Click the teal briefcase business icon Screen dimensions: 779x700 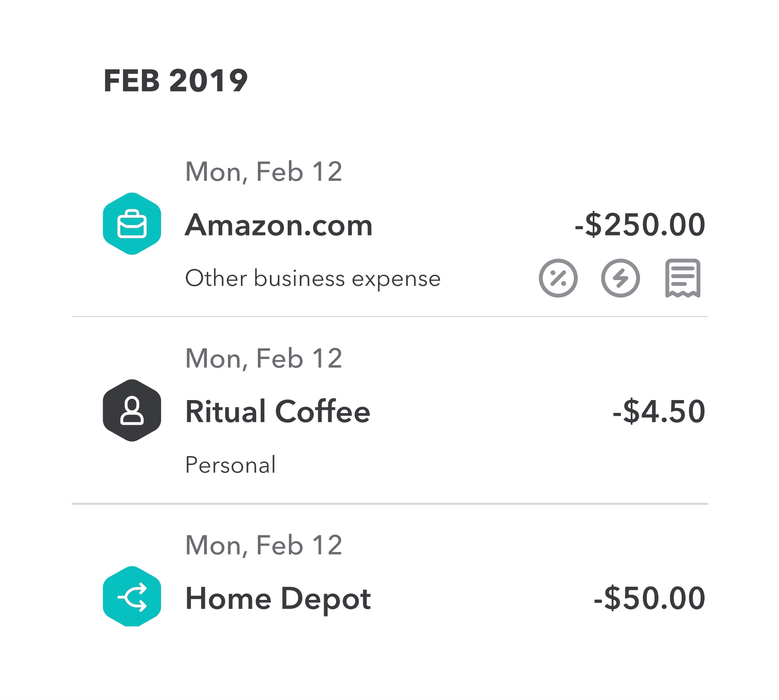coord(132,224)
